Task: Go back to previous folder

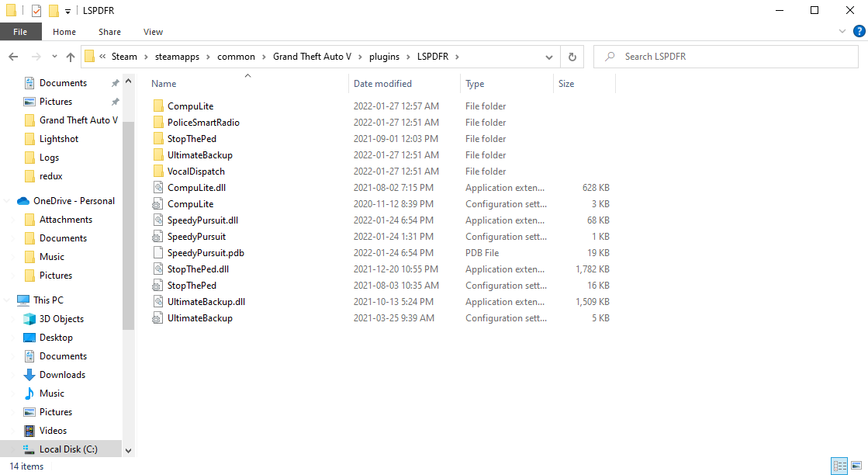Action: coord(13,57)
